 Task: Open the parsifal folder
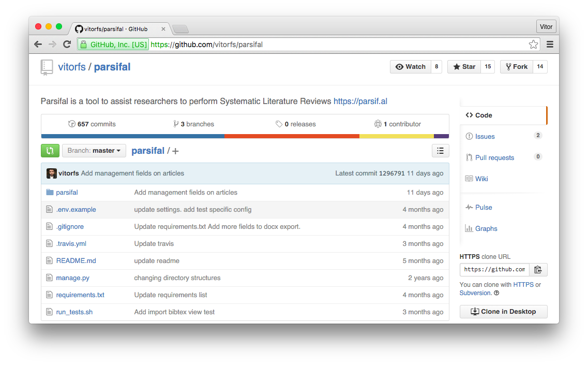[67, 192]
